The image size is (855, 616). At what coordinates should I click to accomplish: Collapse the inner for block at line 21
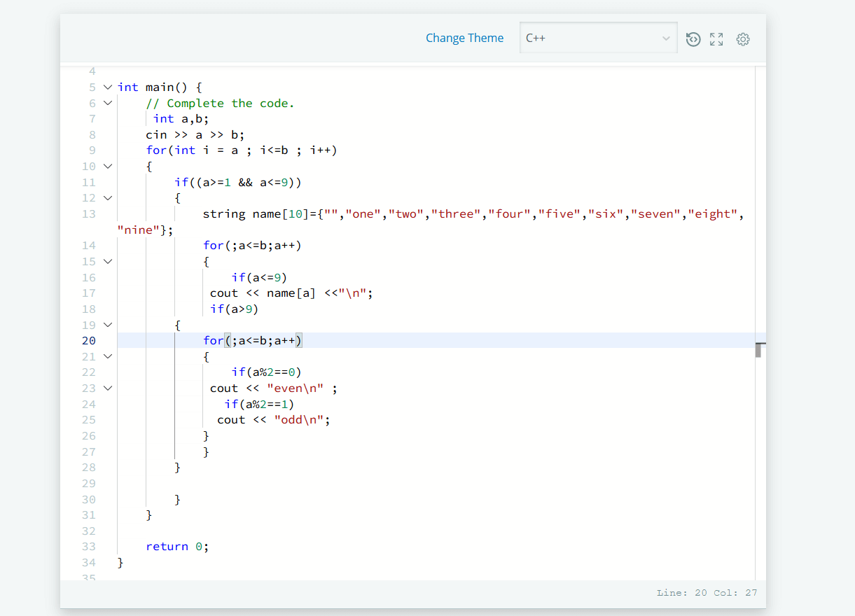(x=108, y=356)
